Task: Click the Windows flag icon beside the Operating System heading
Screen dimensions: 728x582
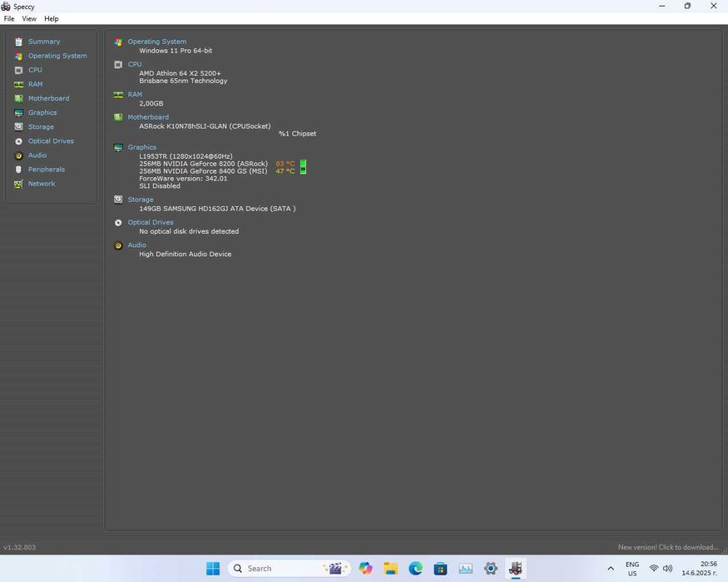Action: [118, 42]
